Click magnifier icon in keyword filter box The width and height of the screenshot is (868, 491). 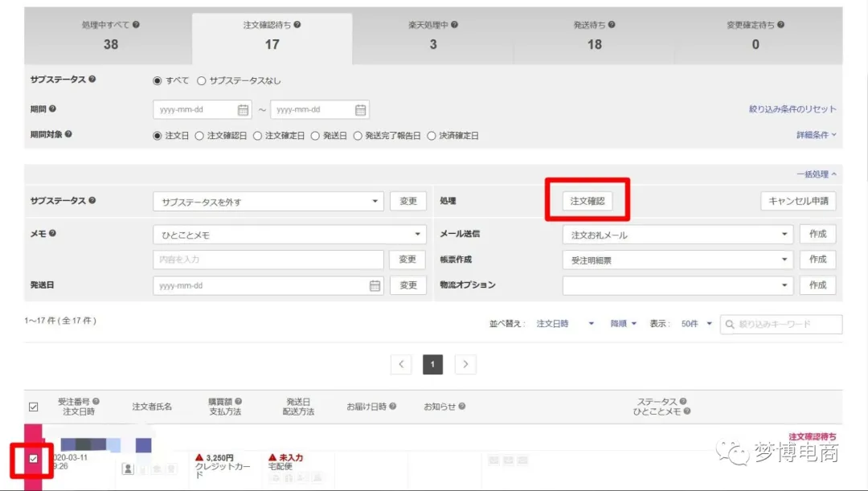[730, 325]
